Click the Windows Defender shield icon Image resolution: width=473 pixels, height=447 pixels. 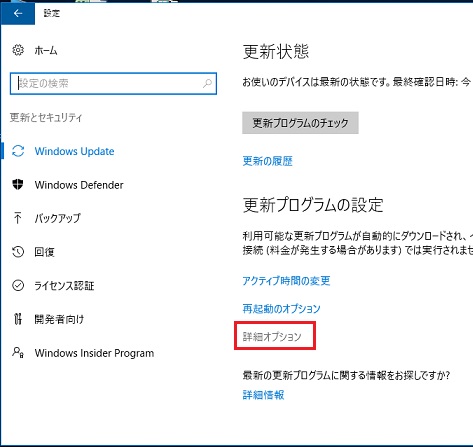coord(18,184)
